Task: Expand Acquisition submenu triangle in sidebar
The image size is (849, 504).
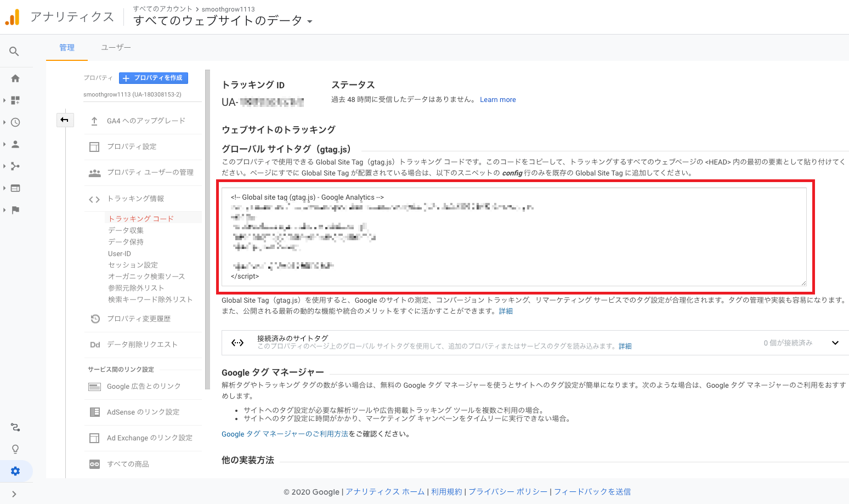Action: tap(4, 166)
